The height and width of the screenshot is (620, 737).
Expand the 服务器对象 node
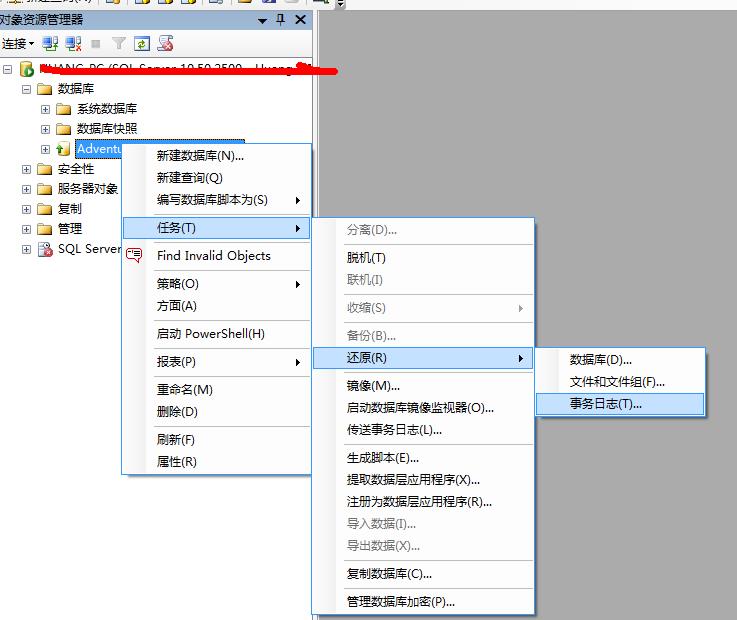click(x=26, y=189)
